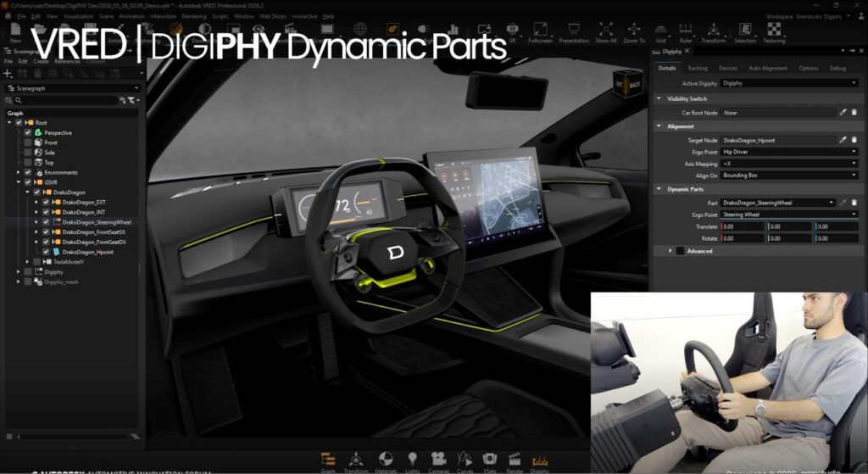
Task: Click the Translate X value field
Action: click(742, 226)
